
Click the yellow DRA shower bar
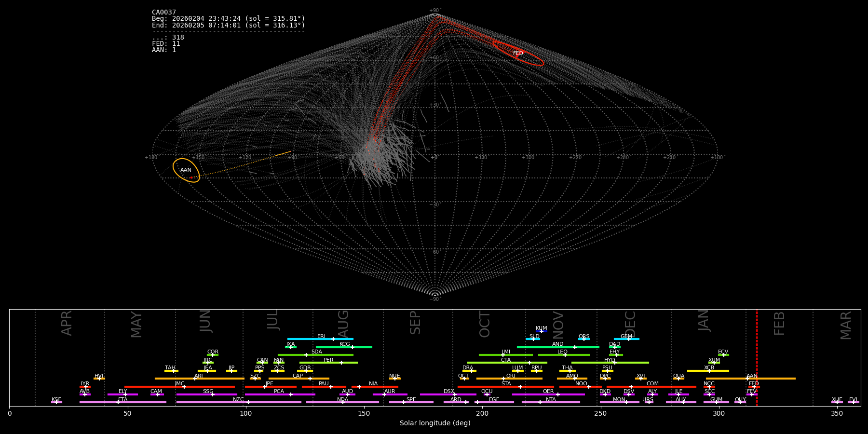[469, 371]
